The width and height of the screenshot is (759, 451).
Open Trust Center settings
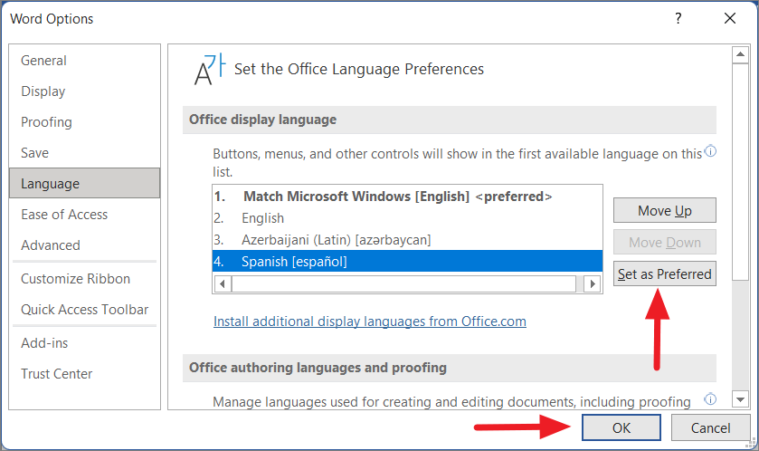pos(84,374)
